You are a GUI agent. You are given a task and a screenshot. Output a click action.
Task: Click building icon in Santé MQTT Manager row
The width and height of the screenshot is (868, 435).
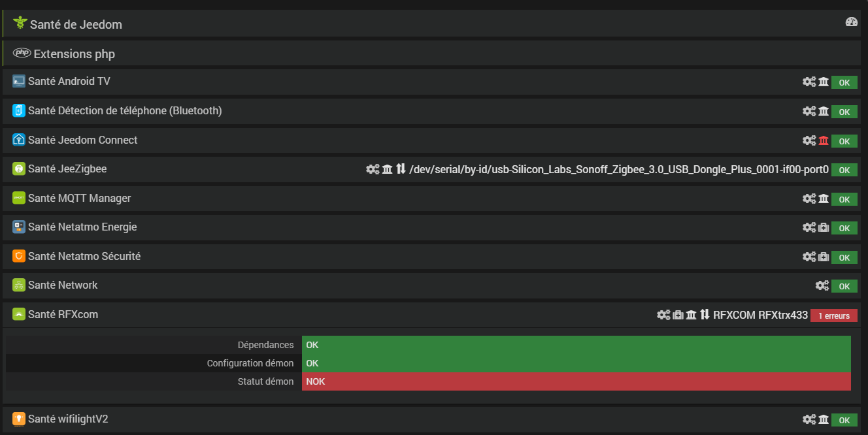pyautogui.click(x=824, y=199)
